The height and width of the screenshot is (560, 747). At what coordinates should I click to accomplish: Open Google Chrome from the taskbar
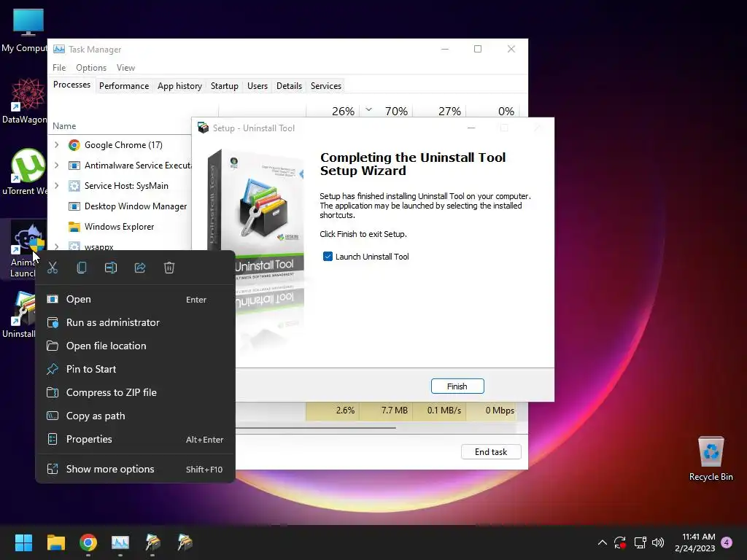tap(88, 542)
